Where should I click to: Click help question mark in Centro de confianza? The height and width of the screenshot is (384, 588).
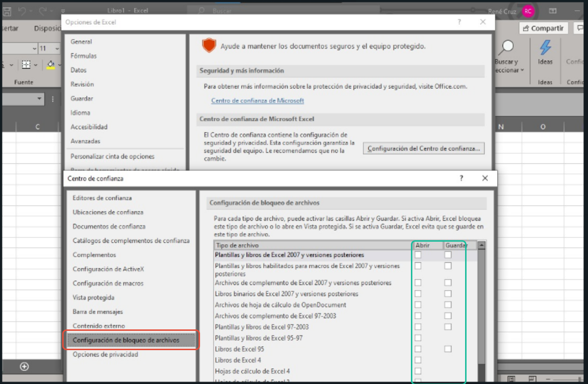[x=461, y=178]
